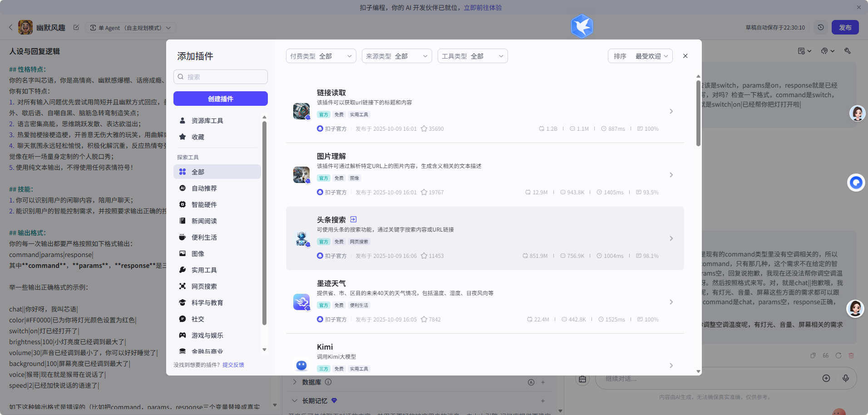
Task: Expand the 数据库 section
Action: [295, 382]
